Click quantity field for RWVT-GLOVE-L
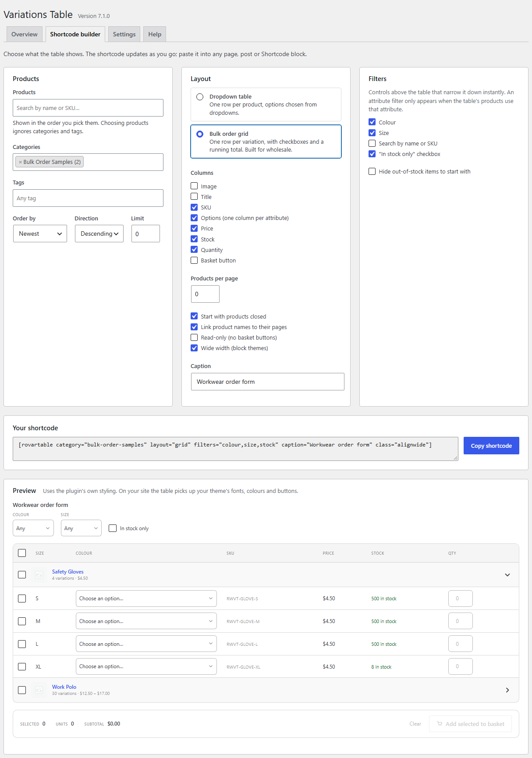 point(461,644)
